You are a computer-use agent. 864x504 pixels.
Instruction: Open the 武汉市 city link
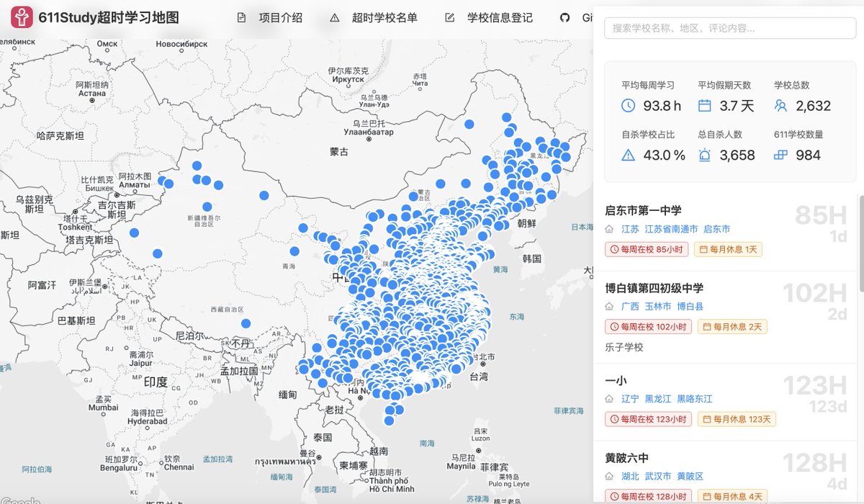click(657, 477)
